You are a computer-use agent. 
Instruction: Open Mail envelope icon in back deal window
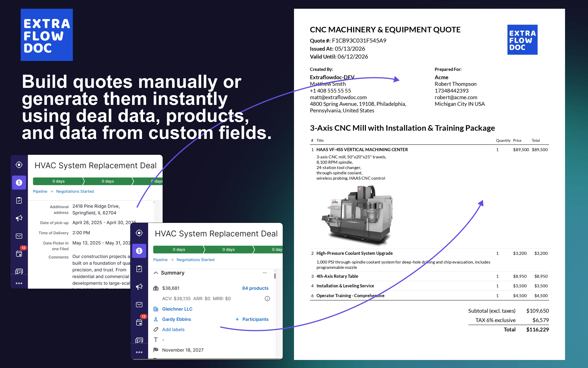coord(19,236)
